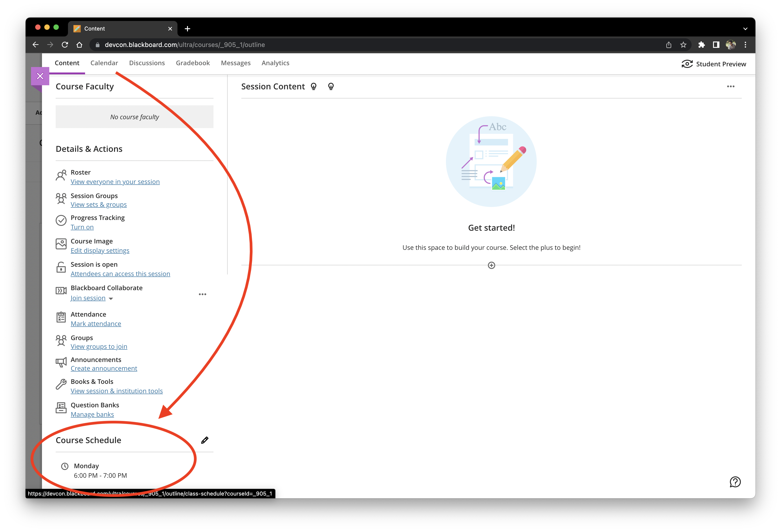Expand the Join session dropdown arrow
Screen dimensions: 781x532
(x=111, y=299)
